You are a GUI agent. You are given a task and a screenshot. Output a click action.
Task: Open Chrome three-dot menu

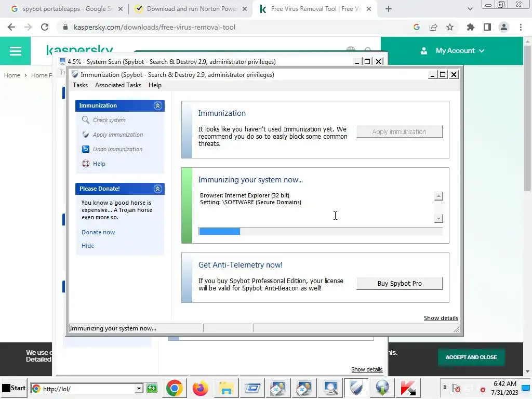point(521,27)
